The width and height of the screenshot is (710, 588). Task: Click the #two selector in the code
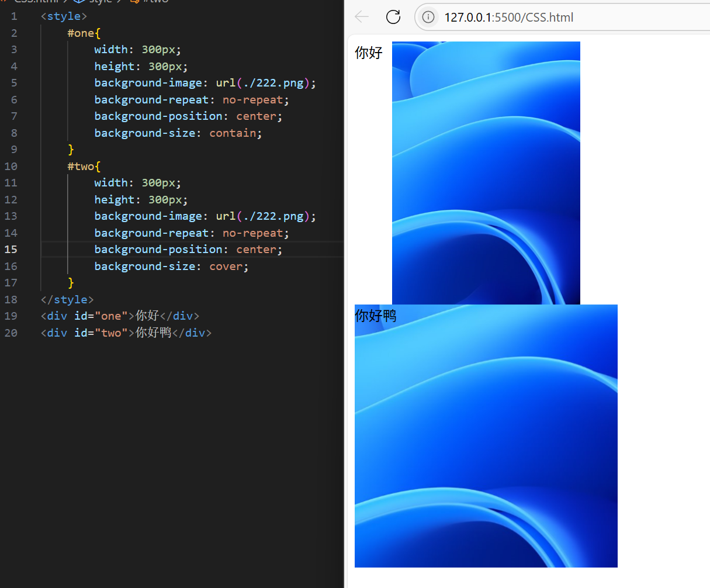point(81,167)
